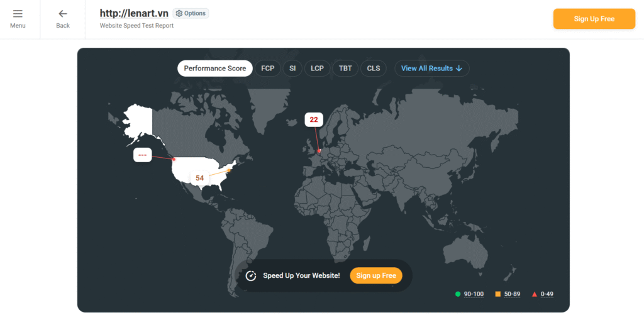Expand View All Results

[431, 69]
